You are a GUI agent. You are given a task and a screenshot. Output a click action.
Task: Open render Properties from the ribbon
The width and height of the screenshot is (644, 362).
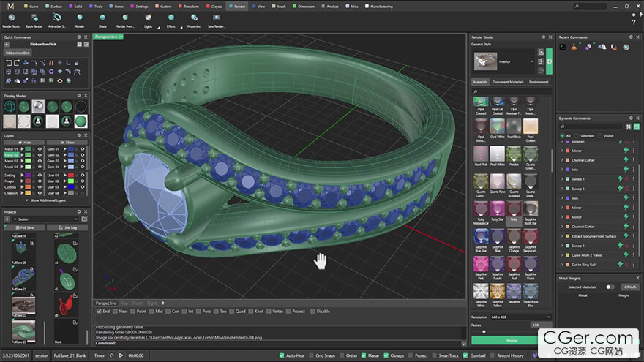point(194,20)
